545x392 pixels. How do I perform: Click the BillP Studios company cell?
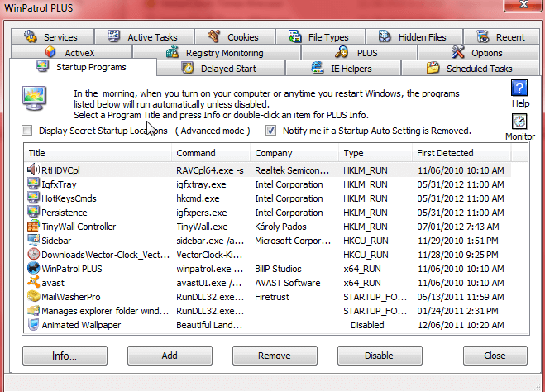click(x=278, y=269)
